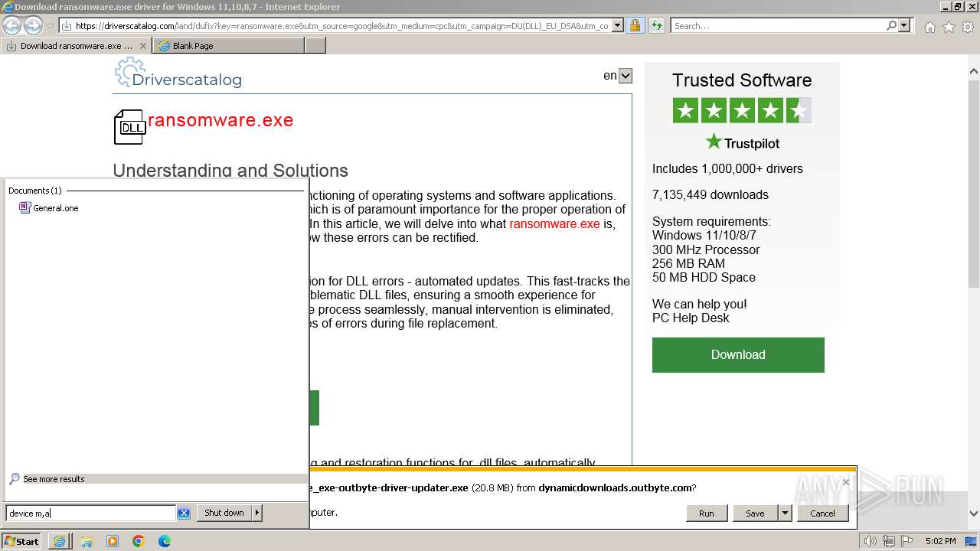Open the en language dropdown
Image resolution: width=980 pixels, height=551 pixels.
625,76
